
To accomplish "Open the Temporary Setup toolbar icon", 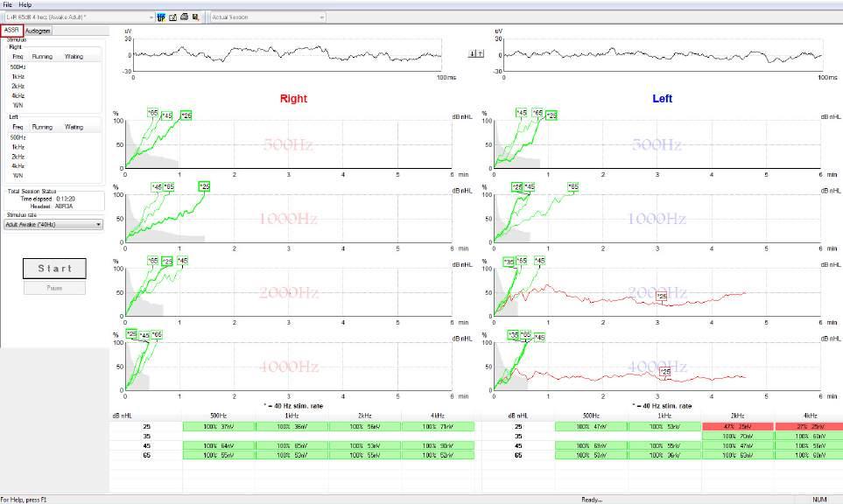I will (161, 17).
